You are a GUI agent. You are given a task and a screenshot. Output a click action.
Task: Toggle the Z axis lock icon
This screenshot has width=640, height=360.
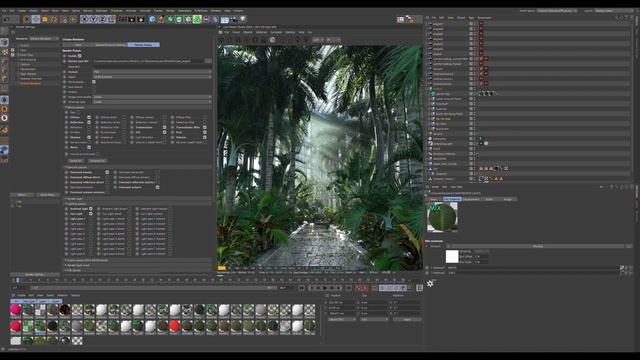click(x=102, y=19)
